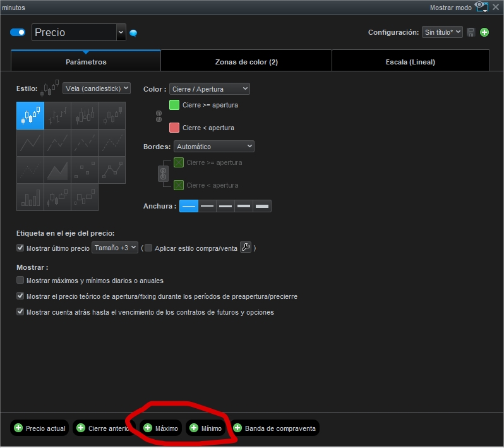Switch to the Zonas de color (2) tab

coord(246,62)
